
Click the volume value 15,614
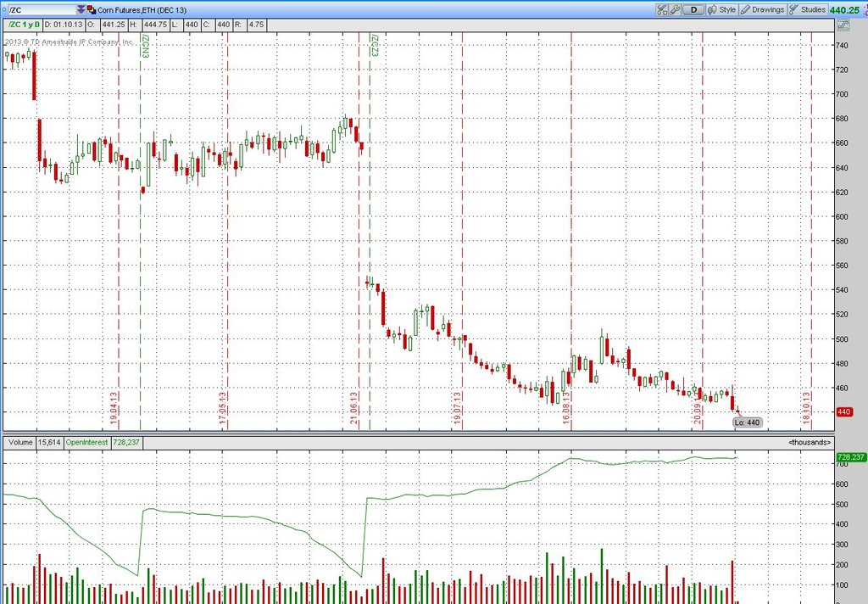point(49,442)
